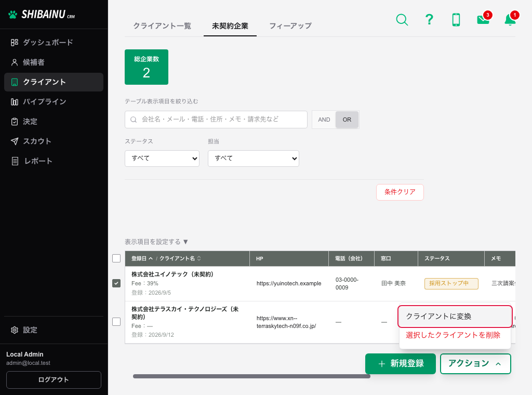Open the Dashboard grid icon in sidebar
This screenshot has width=532, height=395.
click(x=14, y=43)
